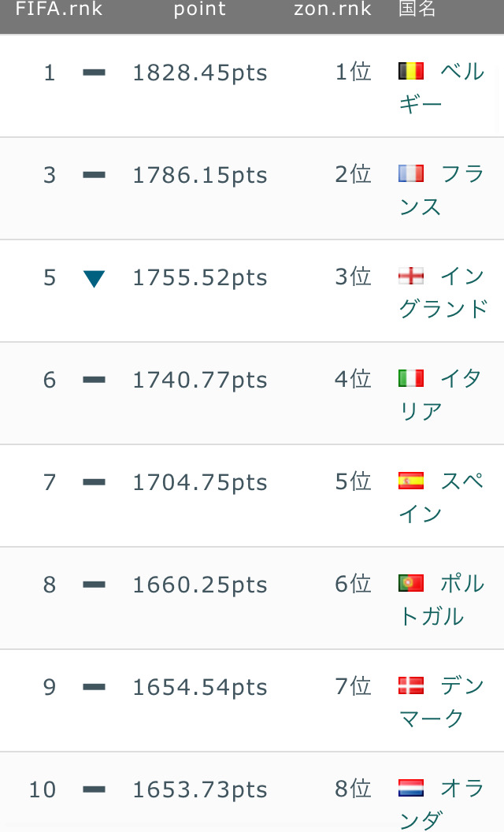Viewport: 504px width, 832px height.
Task: Click the Netherlands flag icon
Action: pyautogui.click(x=411, y=788)
